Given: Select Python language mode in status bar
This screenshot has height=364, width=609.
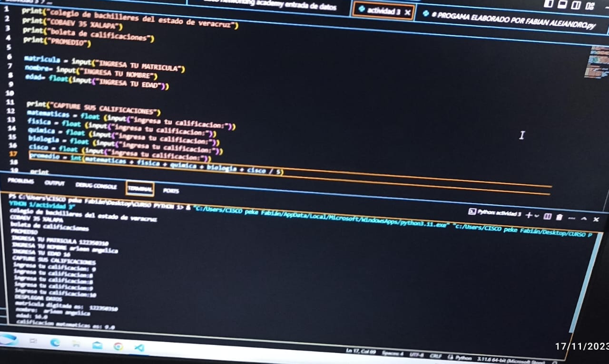Looking at the screenshot, I should (x=460, y=357).
